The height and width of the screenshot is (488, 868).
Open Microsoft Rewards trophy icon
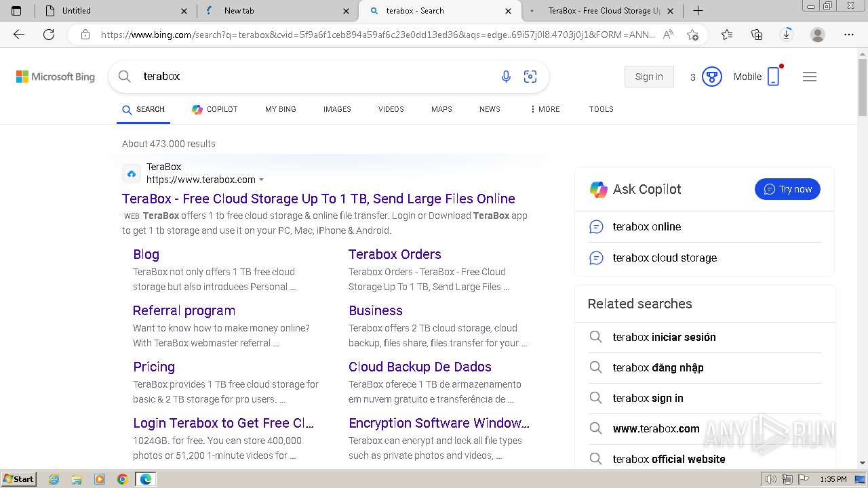(711, 77)
